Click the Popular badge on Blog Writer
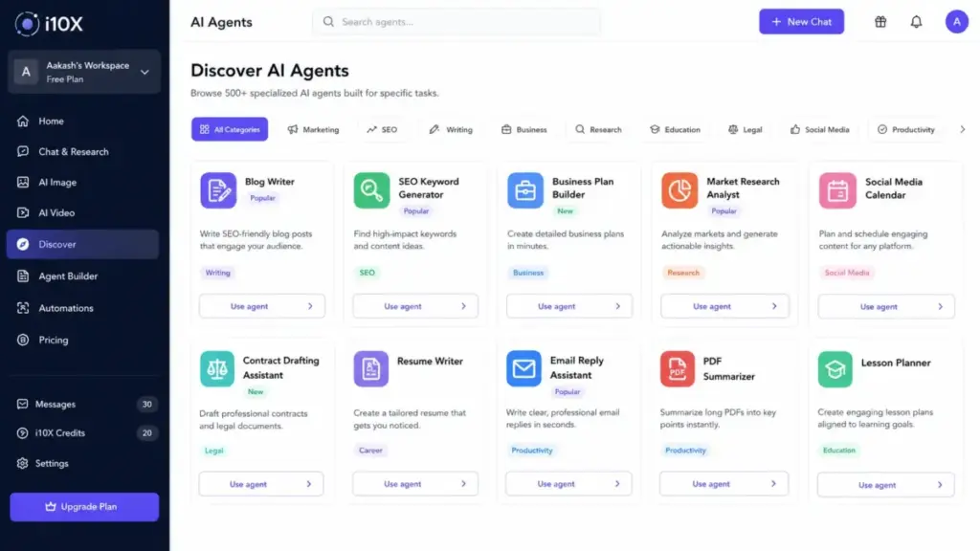 [x=262, y=198]
